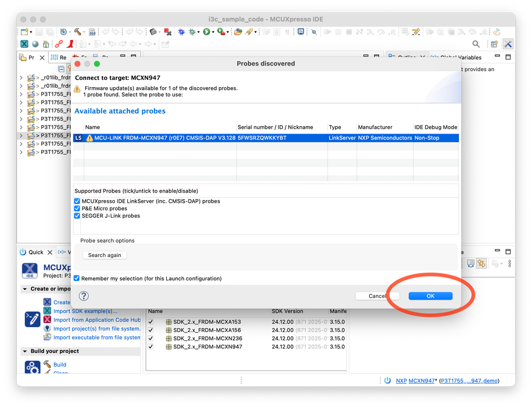532x407 pixels.
Task: Click OK in Probes discovered dialog
Action: pos(430,296)
